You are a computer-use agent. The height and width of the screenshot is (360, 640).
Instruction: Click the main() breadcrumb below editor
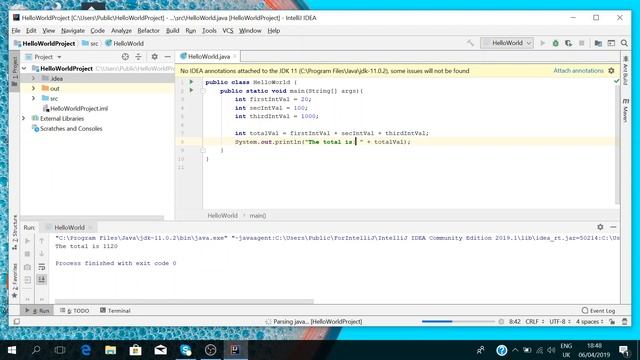click(258, 216)
